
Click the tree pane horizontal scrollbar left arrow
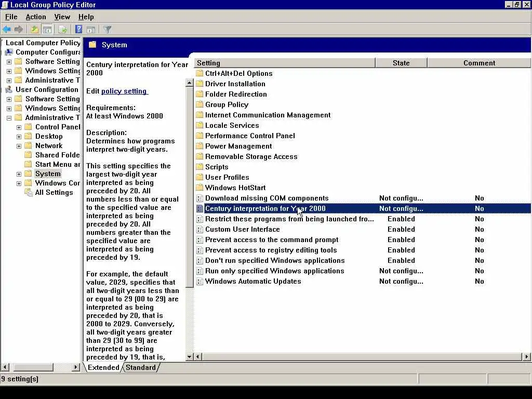(5, 367)
